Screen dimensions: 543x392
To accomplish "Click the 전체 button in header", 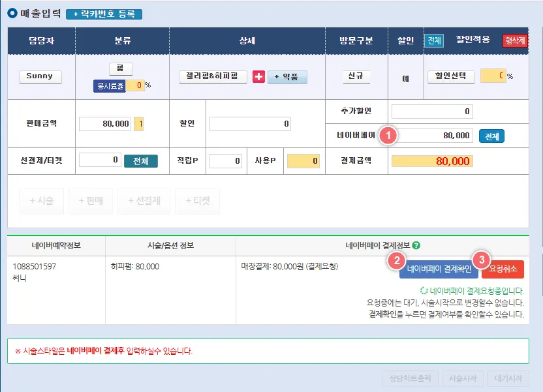I will pyautogui.click(x=434, y=41).
